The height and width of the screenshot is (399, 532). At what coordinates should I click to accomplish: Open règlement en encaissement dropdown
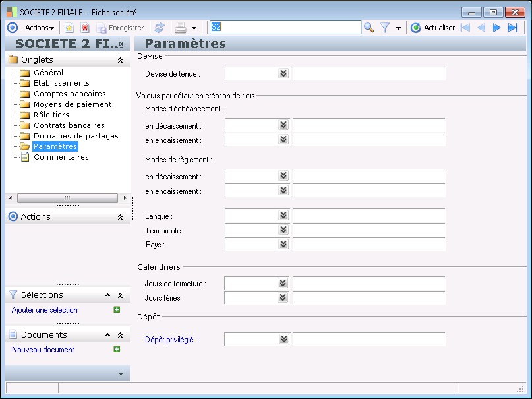(283, 191)
